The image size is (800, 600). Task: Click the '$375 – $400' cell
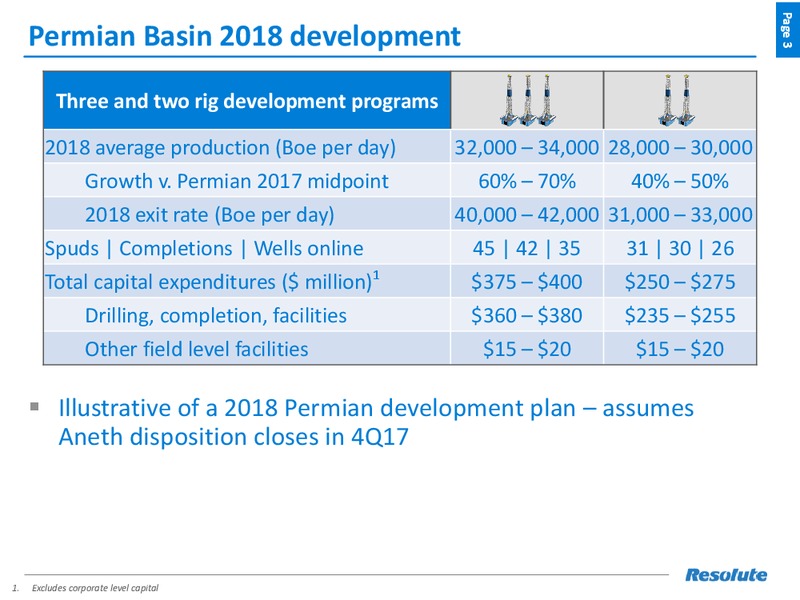(x=527, y=282)
